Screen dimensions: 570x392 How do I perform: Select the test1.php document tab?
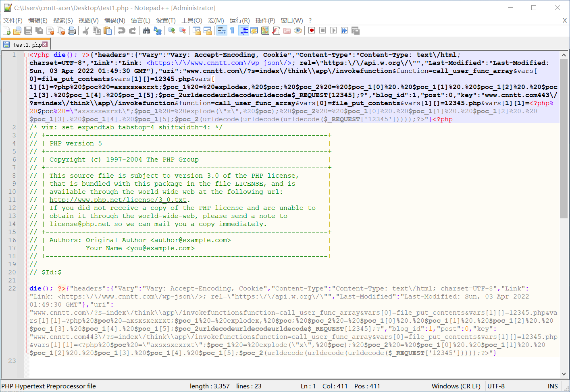click(25, 44)
